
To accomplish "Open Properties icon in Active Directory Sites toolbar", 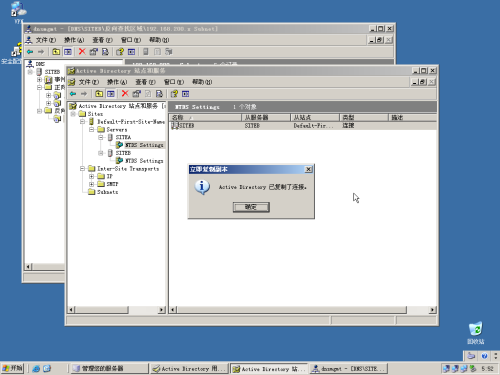I will pos(136,94).
